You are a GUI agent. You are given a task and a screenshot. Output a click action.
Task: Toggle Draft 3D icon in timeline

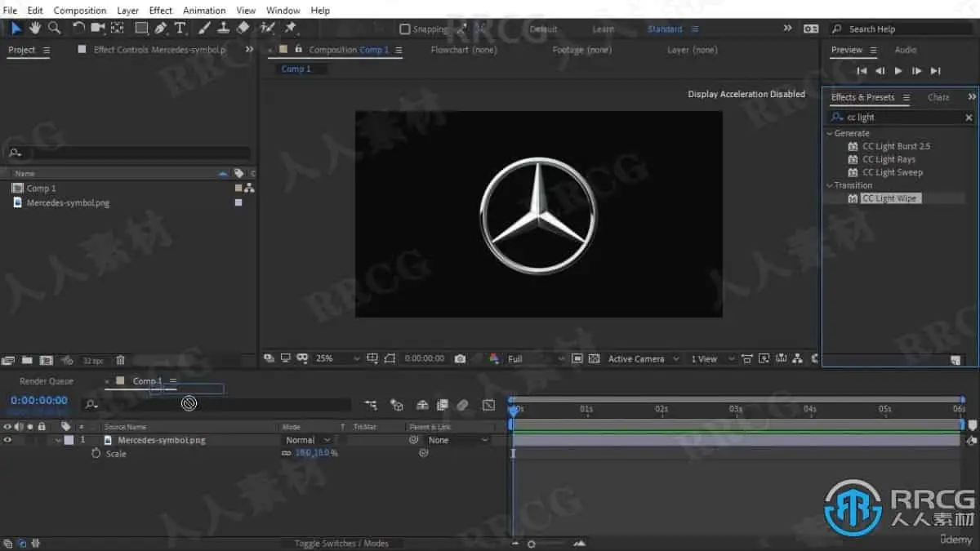click(x=397, y=404)
